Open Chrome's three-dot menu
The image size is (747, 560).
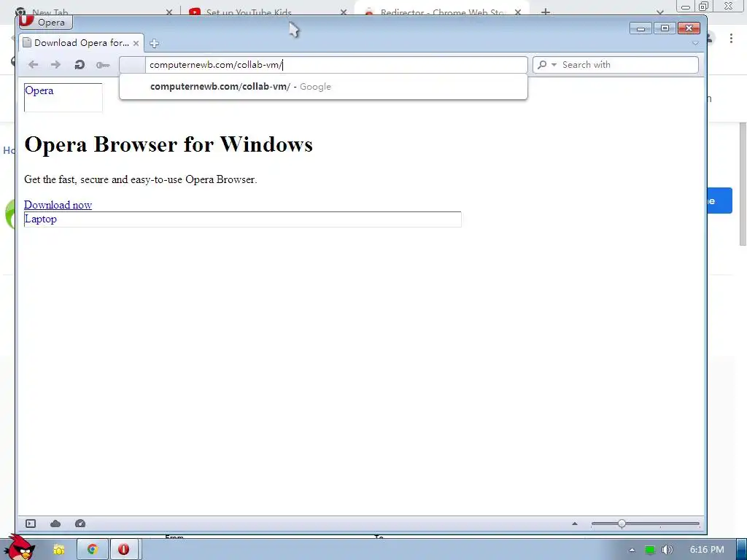pos(731,38)
